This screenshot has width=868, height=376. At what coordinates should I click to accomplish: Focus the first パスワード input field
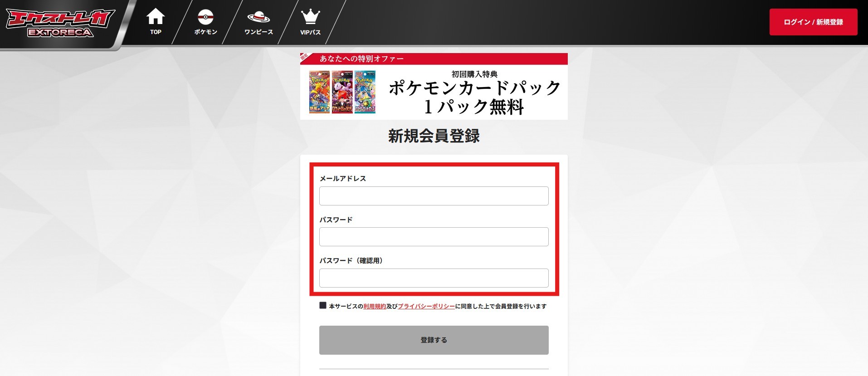(x=434, y=237)
